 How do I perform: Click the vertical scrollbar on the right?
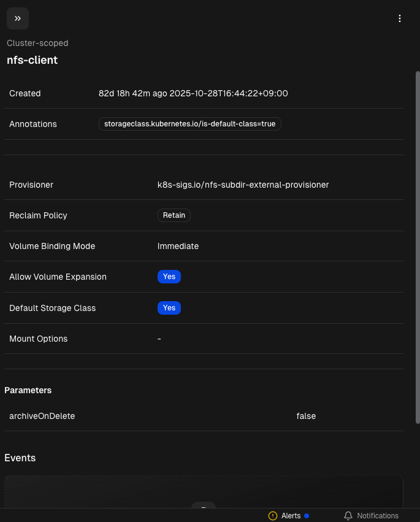click(x=418, y=245)
